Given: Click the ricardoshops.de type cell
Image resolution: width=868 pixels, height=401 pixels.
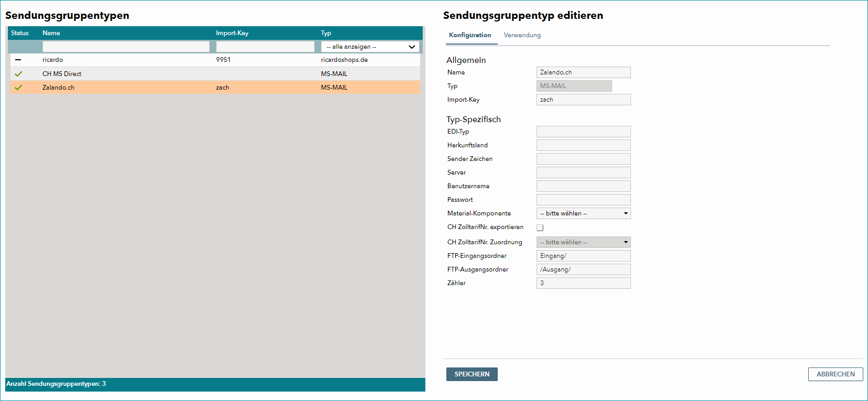Looking at the screenshot, I should 344,60.
